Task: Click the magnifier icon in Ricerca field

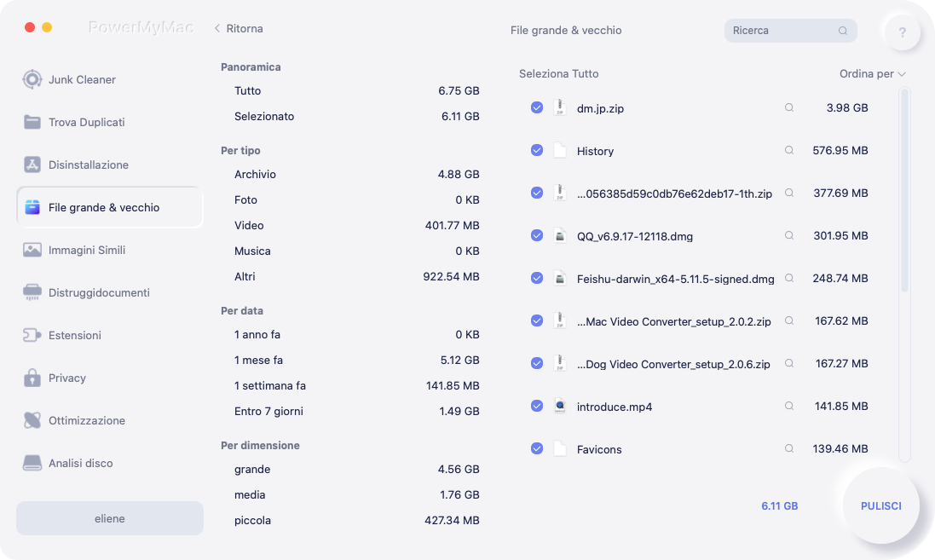Action: [x=843, y=31]
